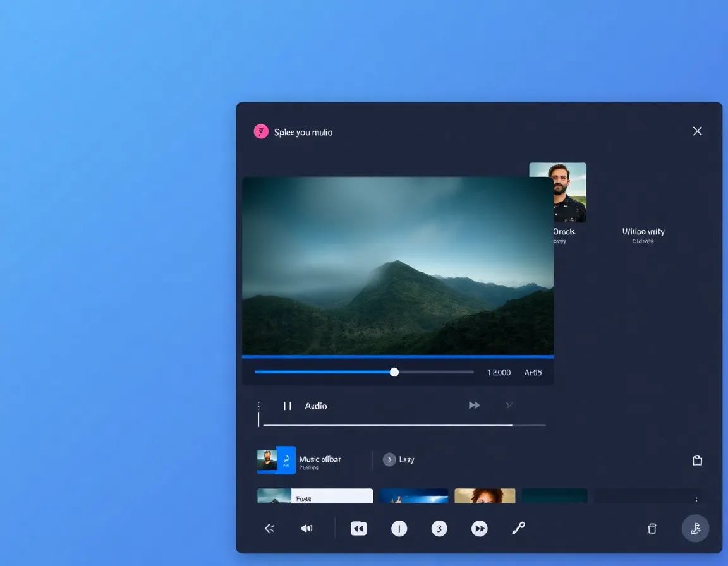The image size is (728, 566).
Task: Select the Oreck label under the portrait
Action: pos(564,232)
